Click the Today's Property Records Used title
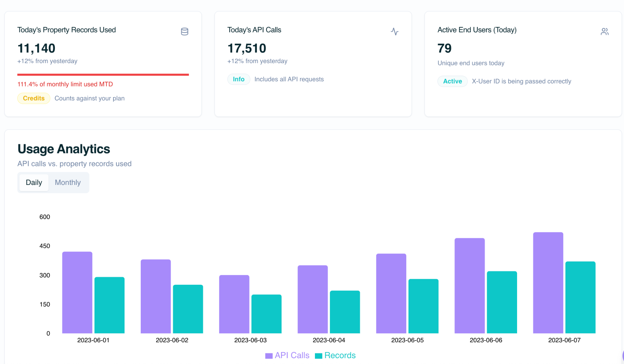The width and height of the screenshot is (624, 364). tap(67, 30)
